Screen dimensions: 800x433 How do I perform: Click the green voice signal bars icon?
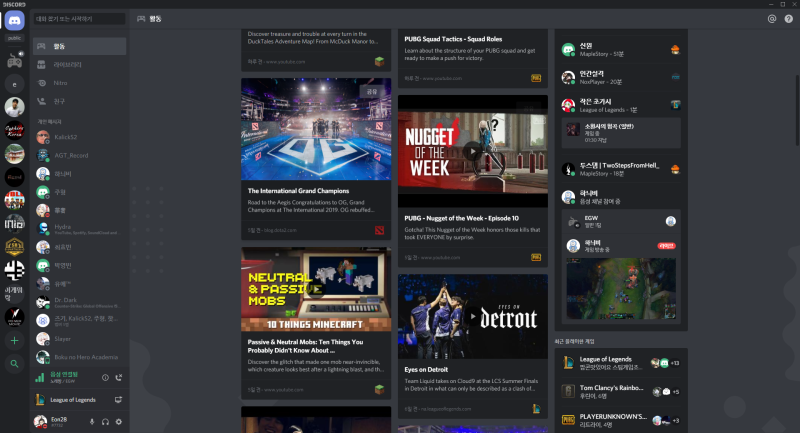pos(39,377)
